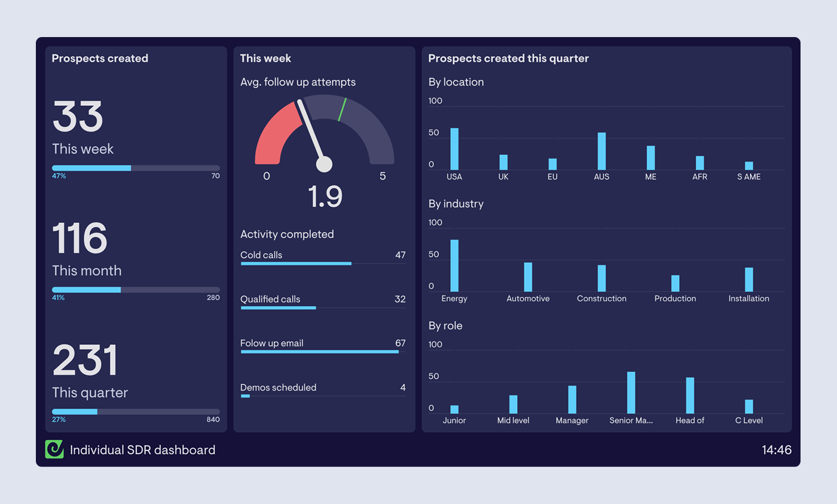Click the green Geckoboard logo icon
The image size is (837, 504).
54,450
